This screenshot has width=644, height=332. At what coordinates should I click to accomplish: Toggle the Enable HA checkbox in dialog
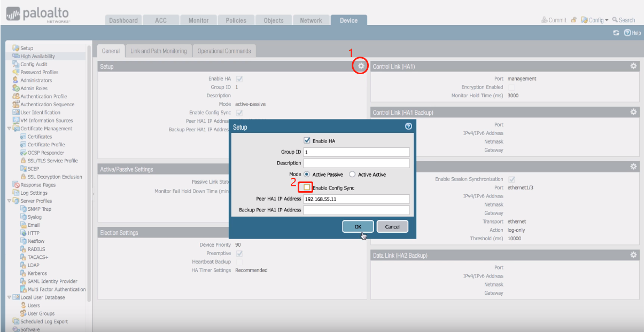(x=307, y=141)
